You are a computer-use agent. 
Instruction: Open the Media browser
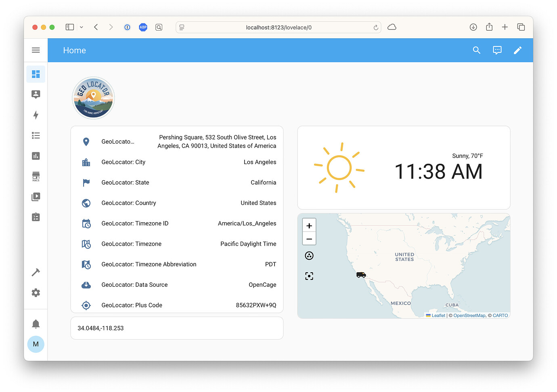(x=36, y=196)
